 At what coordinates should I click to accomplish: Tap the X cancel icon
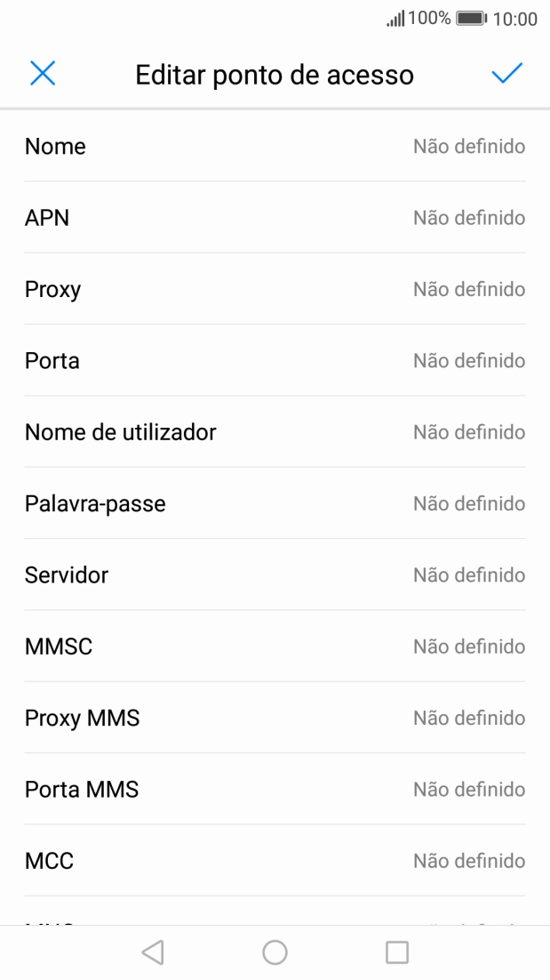pos(43,74)
